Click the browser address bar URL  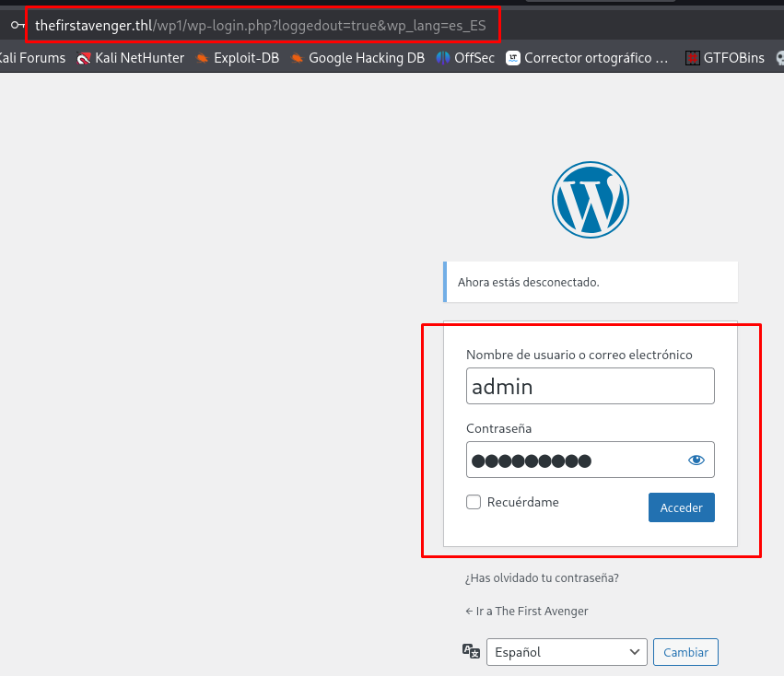pyautogui.click(x=261, y=25)
